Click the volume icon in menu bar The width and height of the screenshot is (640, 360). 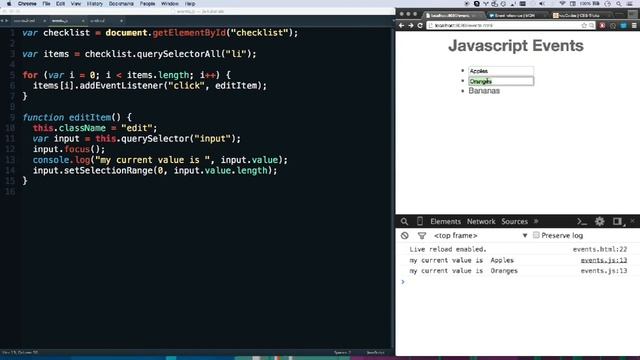point(542,4)
